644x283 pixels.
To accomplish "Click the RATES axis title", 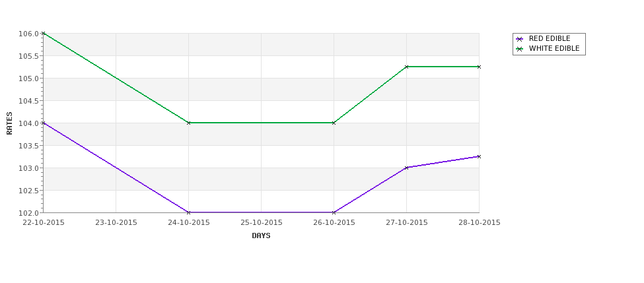I will click(x=9, y=123).
